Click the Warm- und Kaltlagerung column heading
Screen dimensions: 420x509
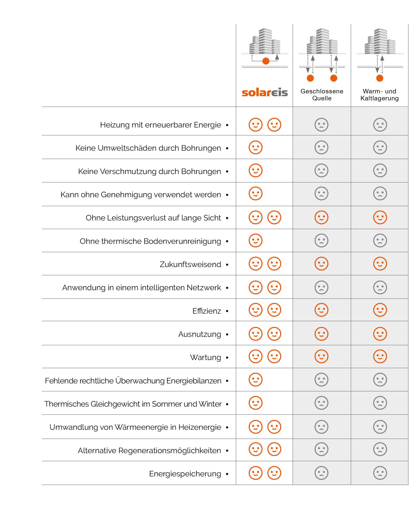point(380,95)
